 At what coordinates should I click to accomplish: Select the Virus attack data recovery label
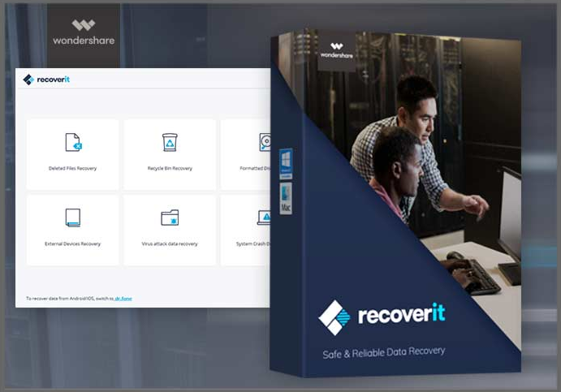point(170,244)
